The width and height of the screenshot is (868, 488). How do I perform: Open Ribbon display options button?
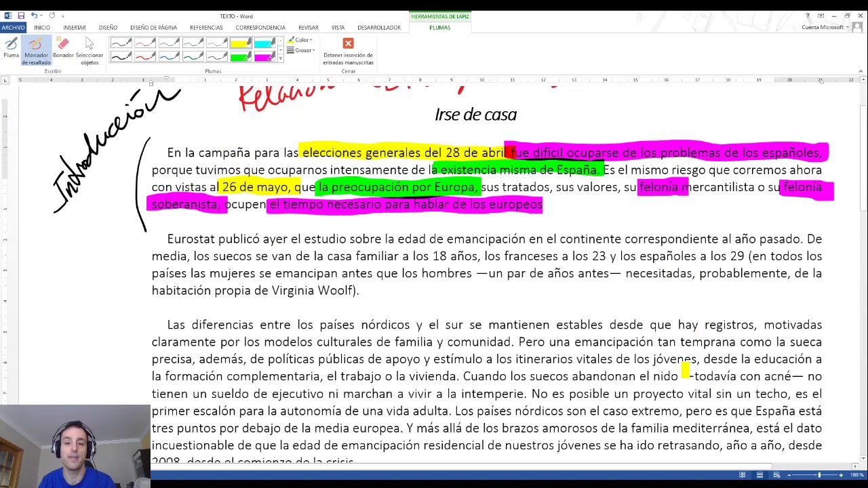(x=821, y=16)
